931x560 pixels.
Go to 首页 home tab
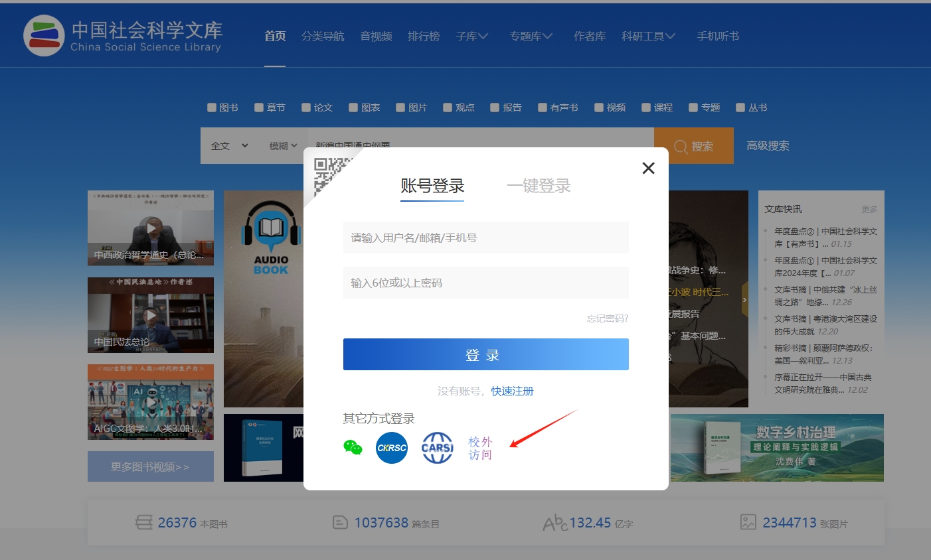click(x=275, y=36)
